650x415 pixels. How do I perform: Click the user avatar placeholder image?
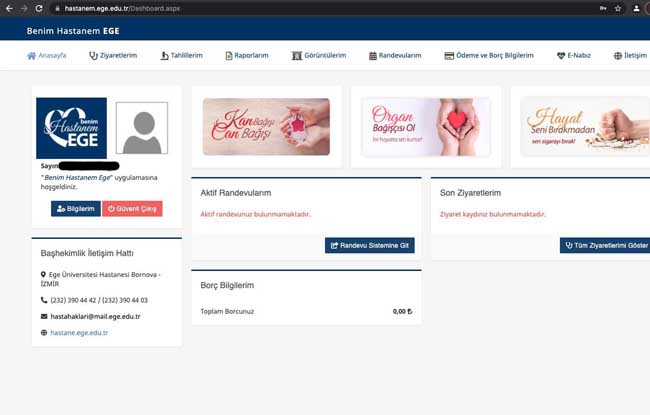click(141, 128)
